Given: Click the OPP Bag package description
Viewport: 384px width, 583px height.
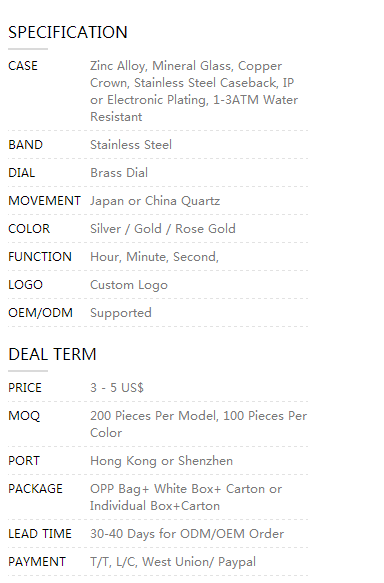Looking at the screenshot, I should 186,497.
